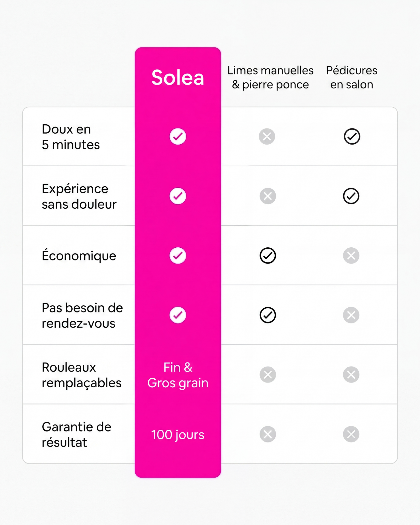Click Solea checkmark for Expérience sans douleur
The height and width of the screenshot is (525, 420).
point(178,196)
